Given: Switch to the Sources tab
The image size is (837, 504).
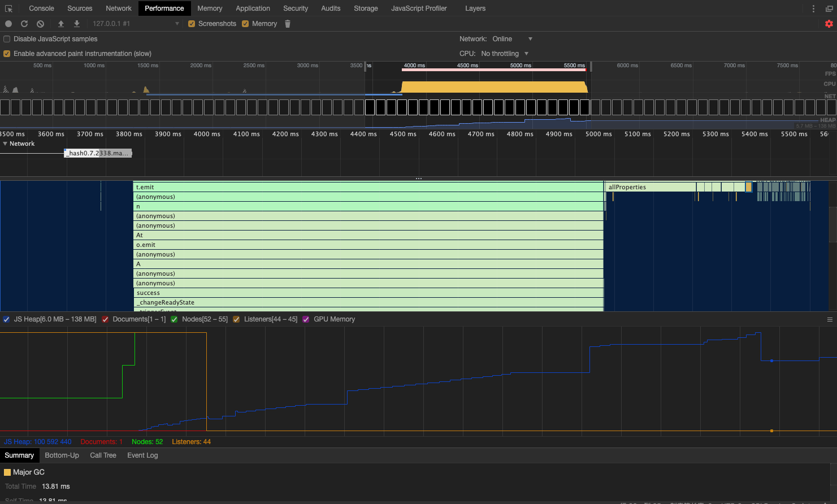Looking at the screenshot, I should 80,8.
